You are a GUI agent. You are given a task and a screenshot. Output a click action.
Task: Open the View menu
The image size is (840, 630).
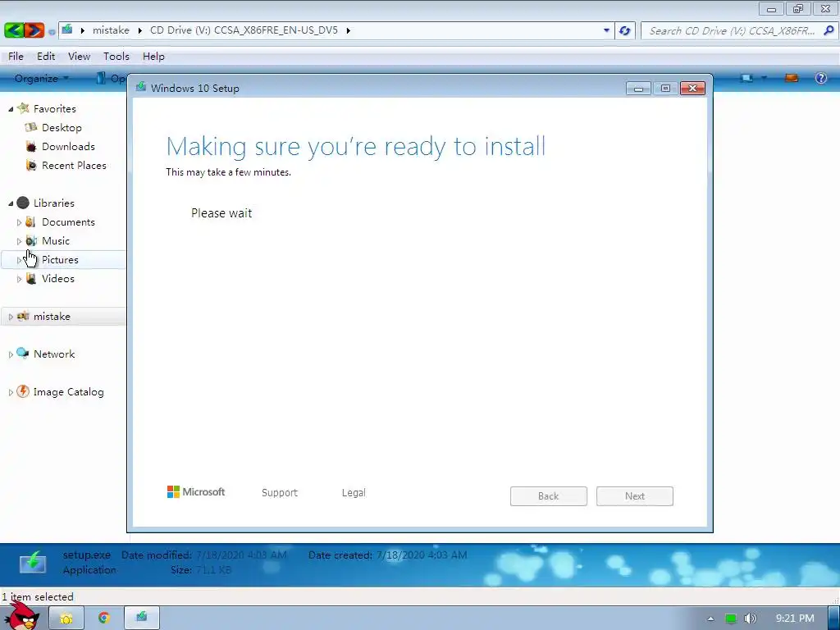pos(79,57)
